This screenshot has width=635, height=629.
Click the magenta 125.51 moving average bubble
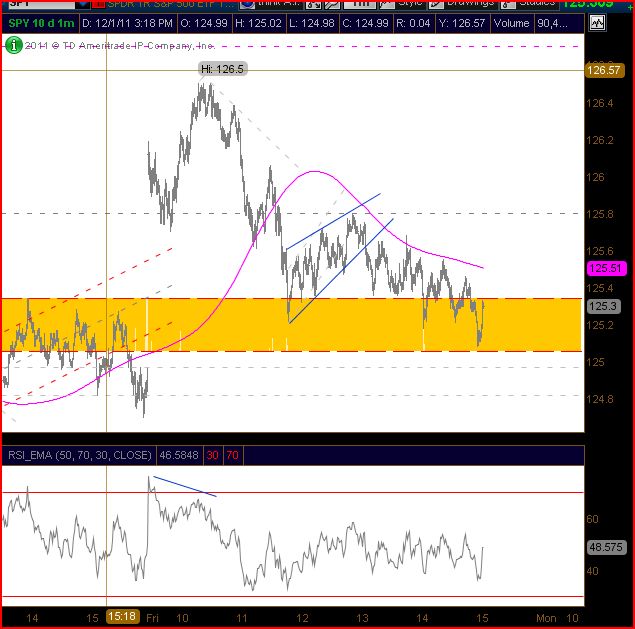pos(606,268)
